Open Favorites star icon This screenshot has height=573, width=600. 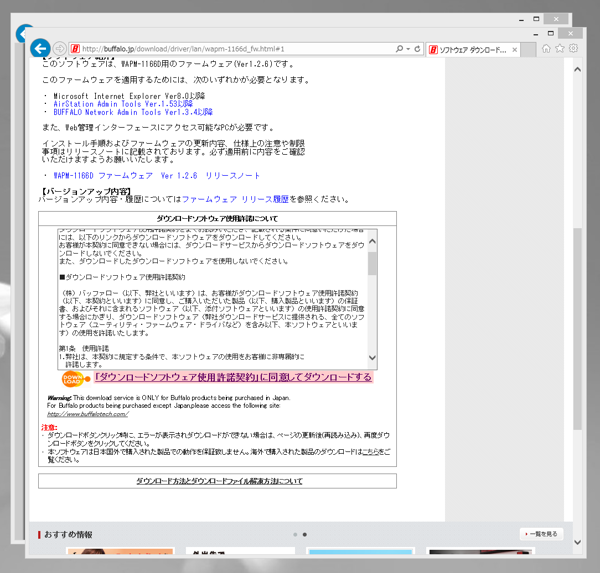[560, 49]
